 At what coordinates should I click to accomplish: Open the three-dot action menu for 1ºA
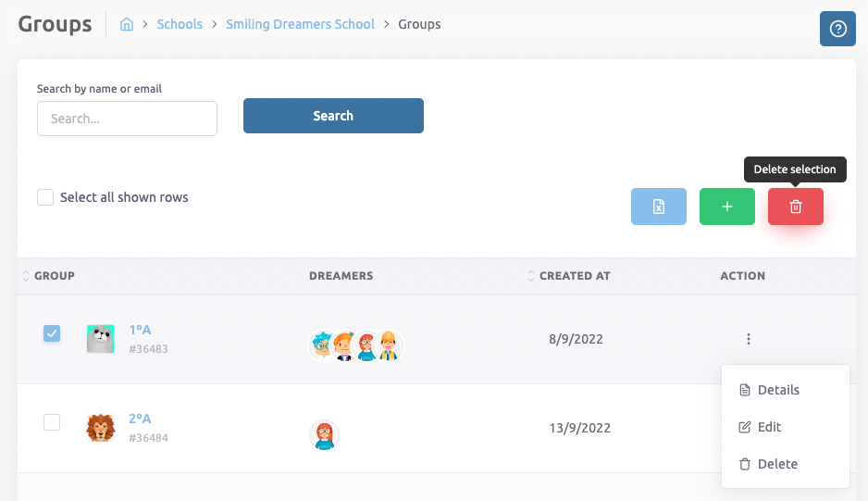748,339
